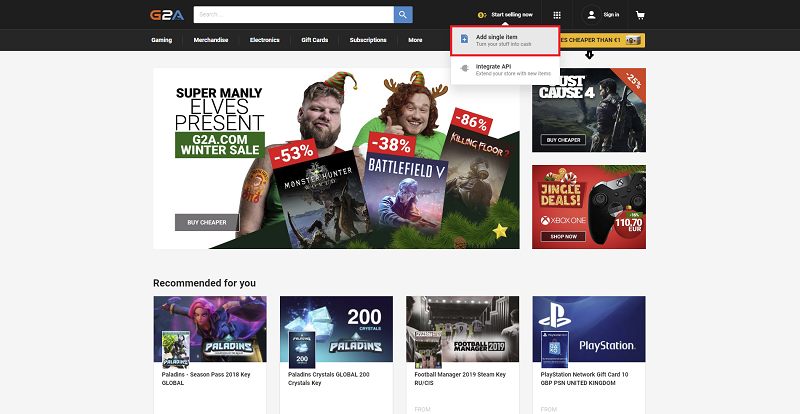Click the Sign in link
This screenshot has height=414, width=800.
[611, 15]
